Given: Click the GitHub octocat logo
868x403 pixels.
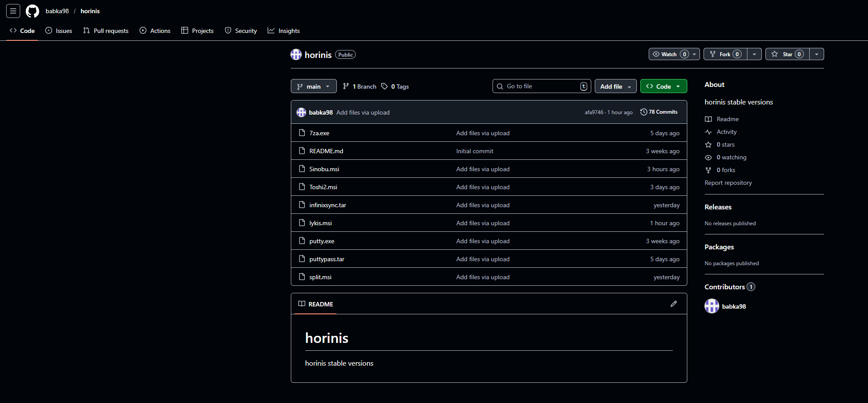Looking at the screenshot, I should coord(32,11).
